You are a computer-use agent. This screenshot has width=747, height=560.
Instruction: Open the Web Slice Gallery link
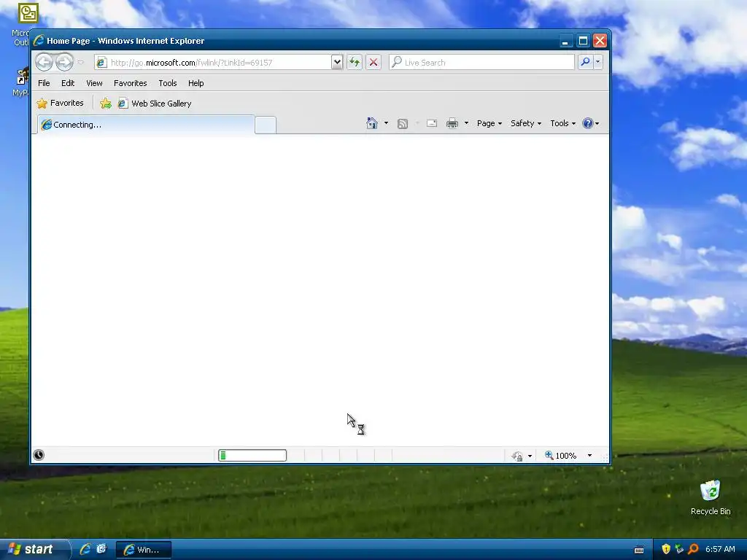155,104
